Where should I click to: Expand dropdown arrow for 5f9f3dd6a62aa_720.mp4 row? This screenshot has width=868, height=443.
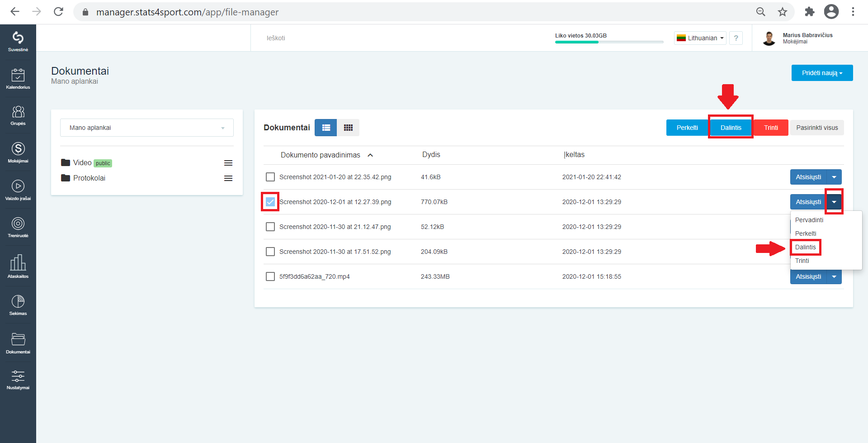click(834, 276)
